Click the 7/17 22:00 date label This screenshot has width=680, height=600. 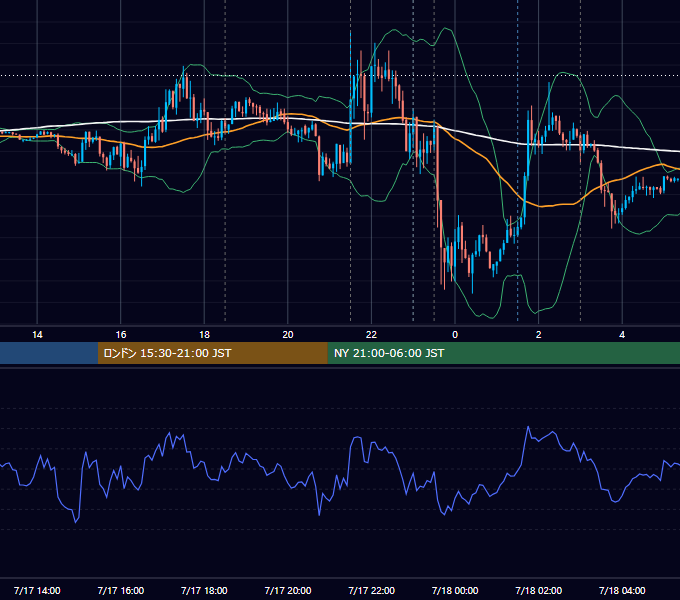pyautogui.click(x=372, y=590)
